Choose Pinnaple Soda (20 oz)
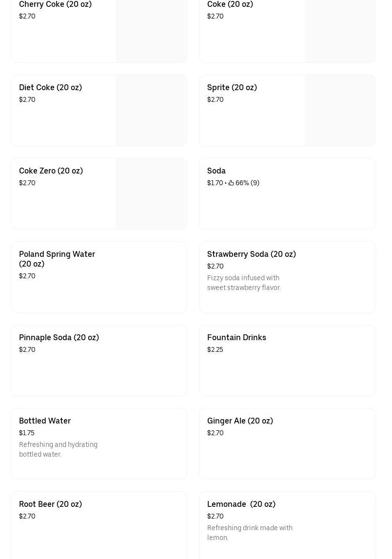The image size is (392, 559). 59,338
